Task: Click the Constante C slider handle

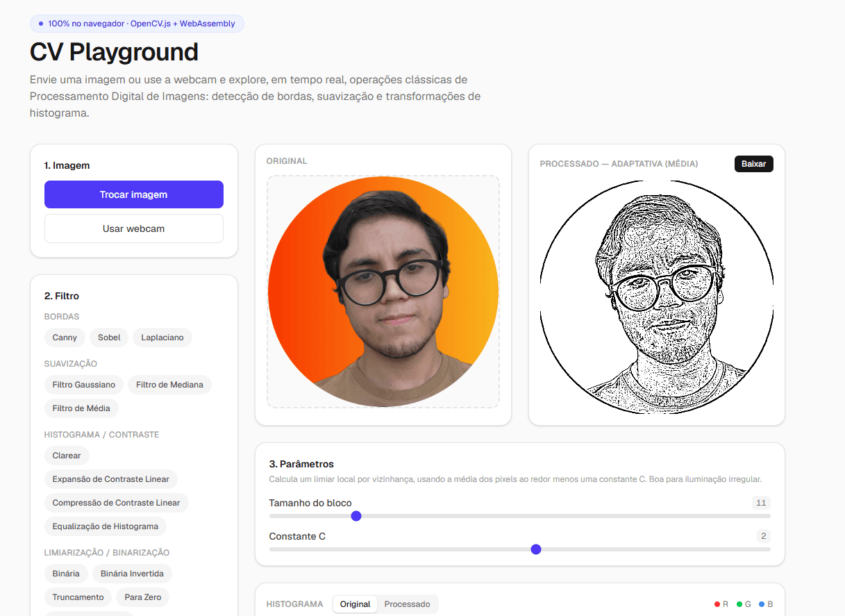Action: click(x=536, y=549)
